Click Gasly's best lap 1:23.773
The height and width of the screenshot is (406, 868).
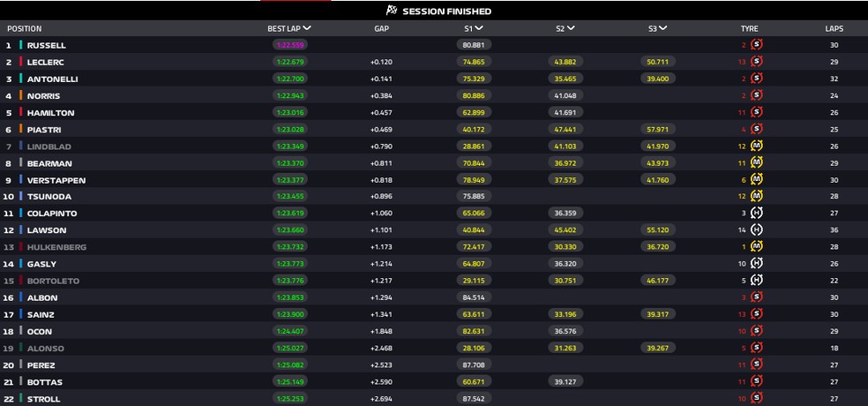pos(290,264)
